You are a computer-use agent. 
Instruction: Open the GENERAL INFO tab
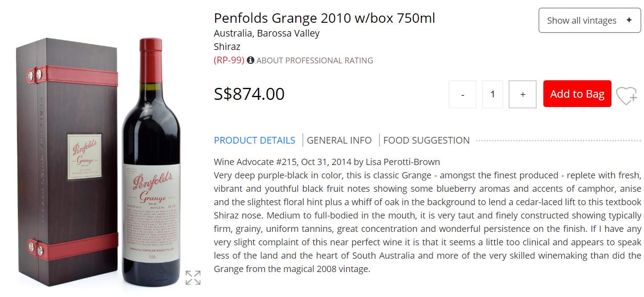(339, 140)
